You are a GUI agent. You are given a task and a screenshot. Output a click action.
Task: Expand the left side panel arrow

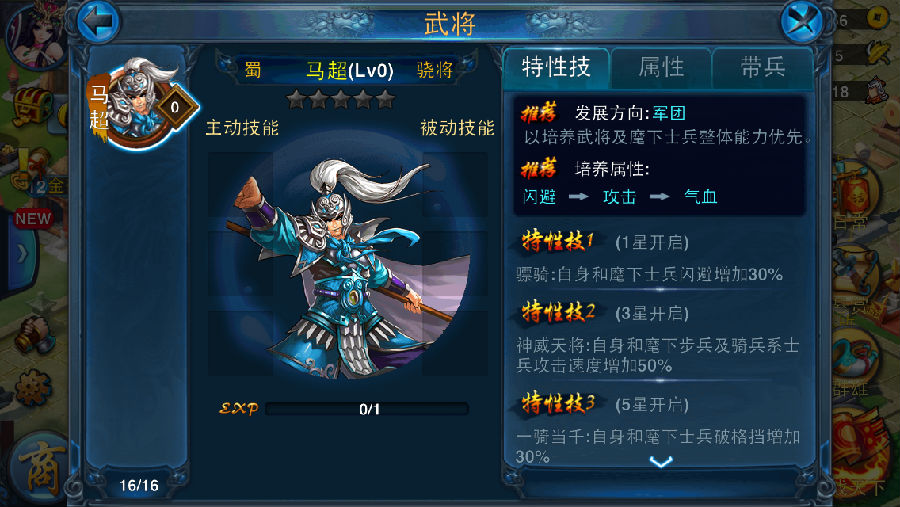pos(21,253)
